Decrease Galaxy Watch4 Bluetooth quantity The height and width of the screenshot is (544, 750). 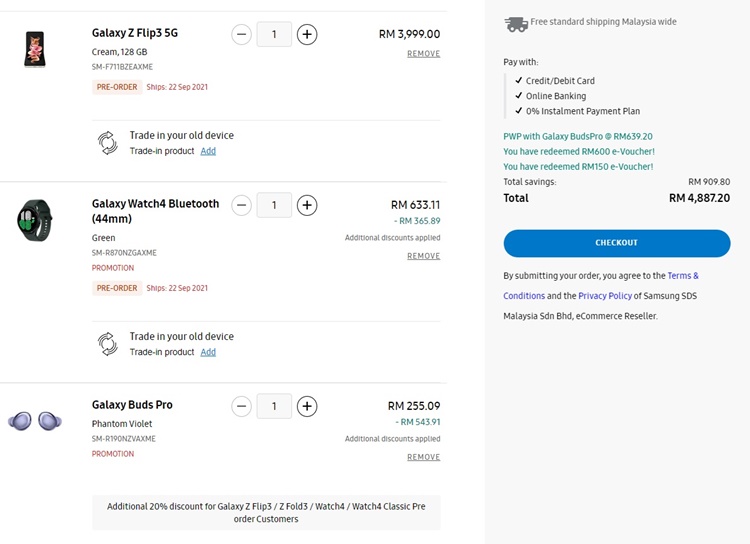coord(242,205)
